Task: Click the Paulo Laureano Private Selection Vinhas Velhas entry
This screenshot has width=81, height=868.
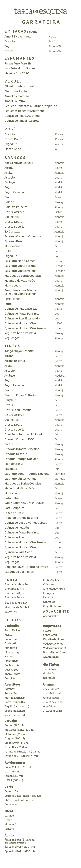Action: click(20, 292)
